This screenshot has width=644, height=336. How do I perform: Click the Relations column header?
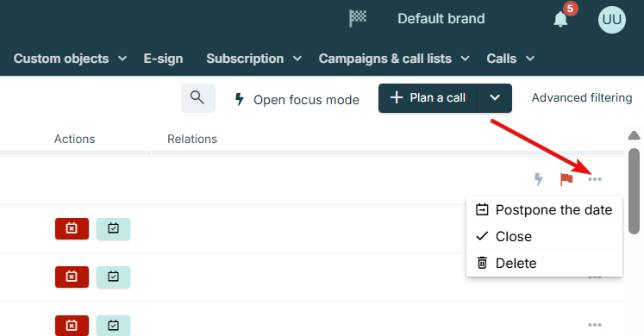[x=192, y=139]
